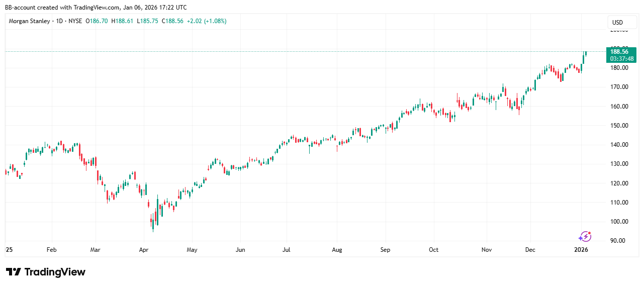Click the Feb label on time axis
This screenshot has width=644, height=287.
[51, 249]
